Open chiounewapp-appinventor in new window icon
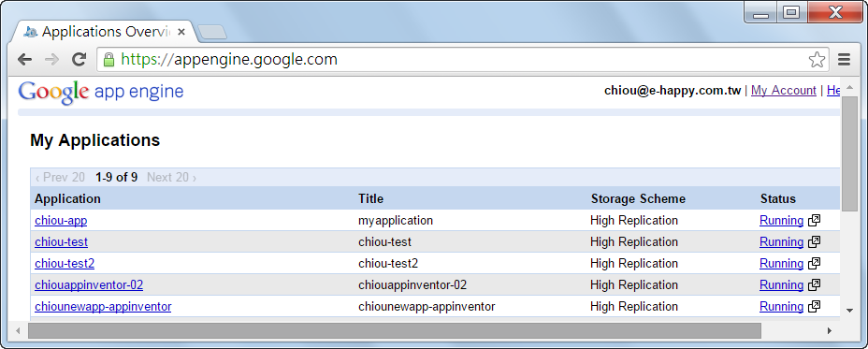868x349 pixels. (x=814, y=307)
